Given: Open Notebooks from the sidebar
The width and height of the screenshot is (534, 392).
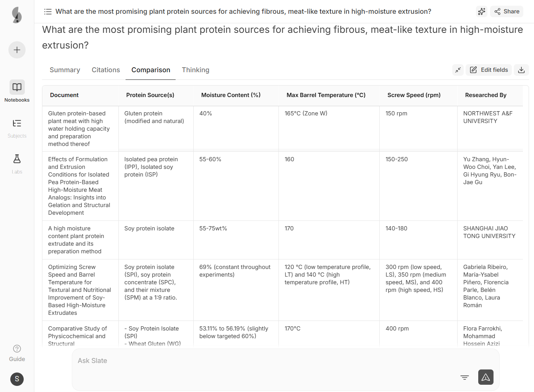Looking at the screenshot, I should click(17, 91).
